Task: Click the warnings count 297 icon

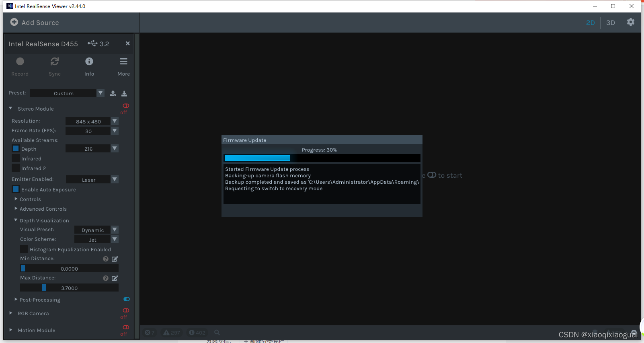Action: 166,333
